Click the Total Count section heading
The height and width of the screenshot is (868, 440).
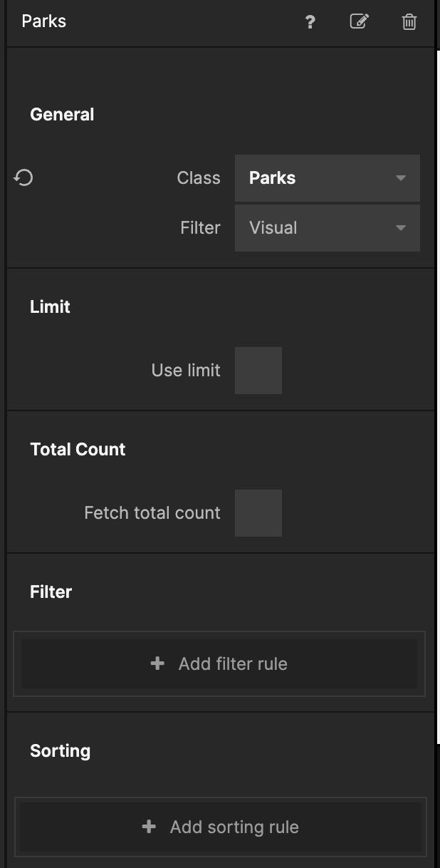point(78,450)
